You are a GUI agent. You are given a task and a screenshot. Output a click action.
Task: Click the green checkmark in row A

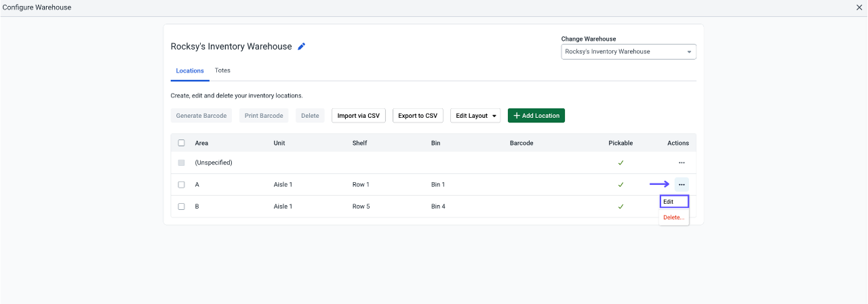tap(620, 184)
